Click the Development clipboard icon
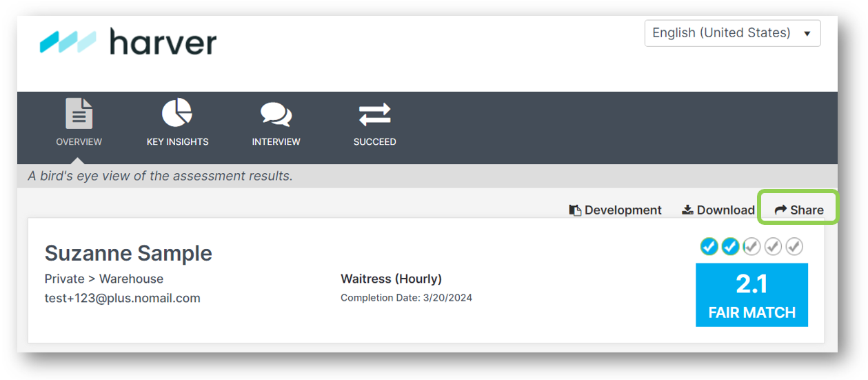This screenshot has height=380, width=868. coord(575,210)
